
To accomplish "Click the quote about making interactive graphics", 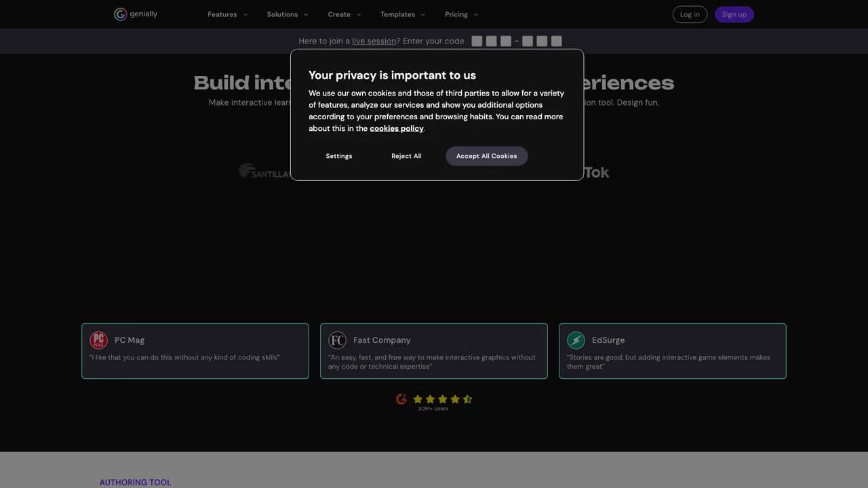I will [432, 362].
